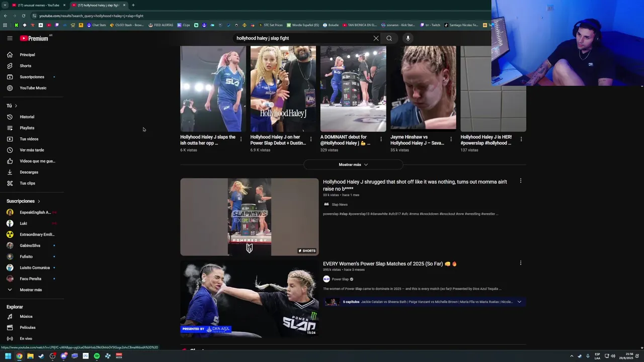Click the liked videos thumbs-up icon
Screen dimensions: 644x362
tap(10, 161)
